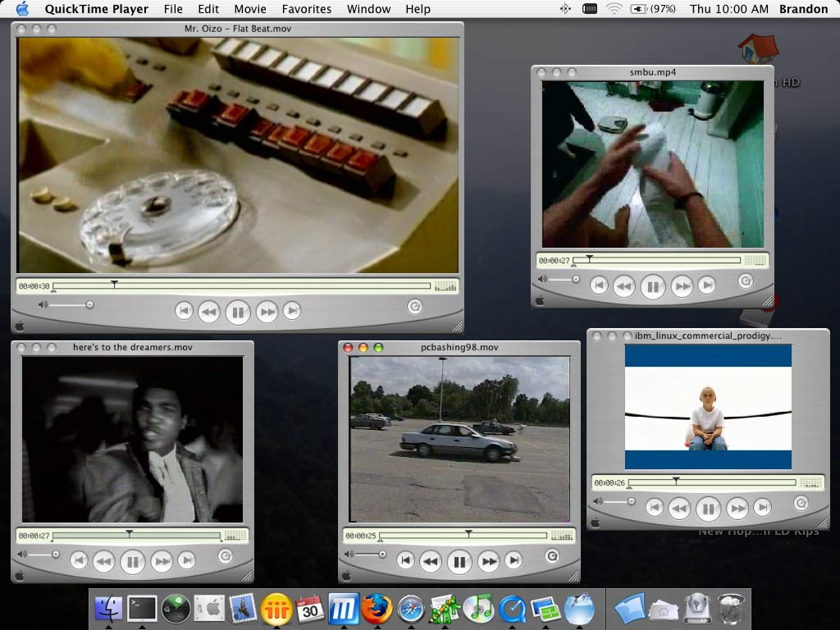Image resolution: width=840 pixels, height=630 pixels.
Task: Open the File menu
Action: [x=173, y=9]
